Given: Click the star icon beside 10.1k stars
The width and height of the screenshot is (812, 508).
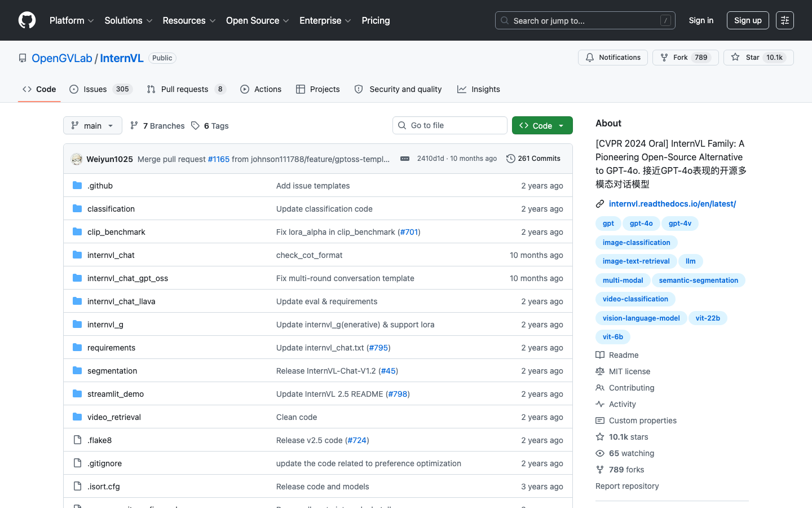Looking at the screenshot, I should point(600,437).
